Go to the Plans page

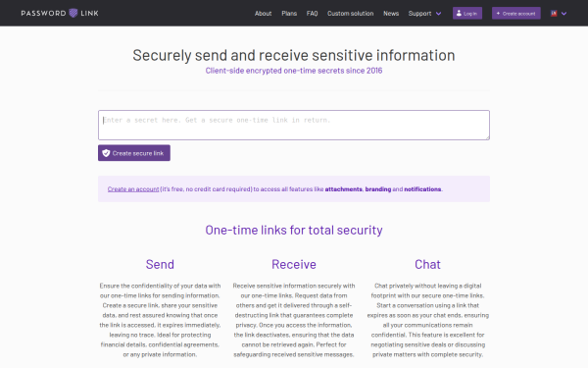[x=289, y=14]
